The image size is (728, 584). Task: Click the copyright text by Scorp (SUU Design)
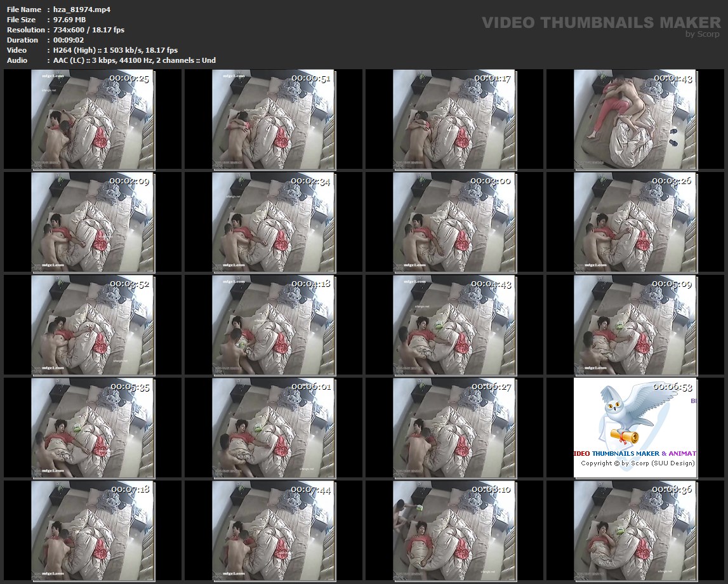pyautogui.click(x=638, y=463)
